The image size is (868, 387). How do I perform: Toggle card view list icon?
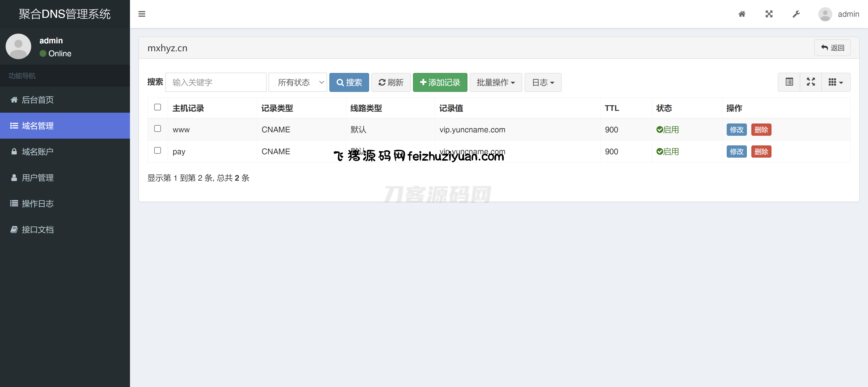(x=789, y=82)
